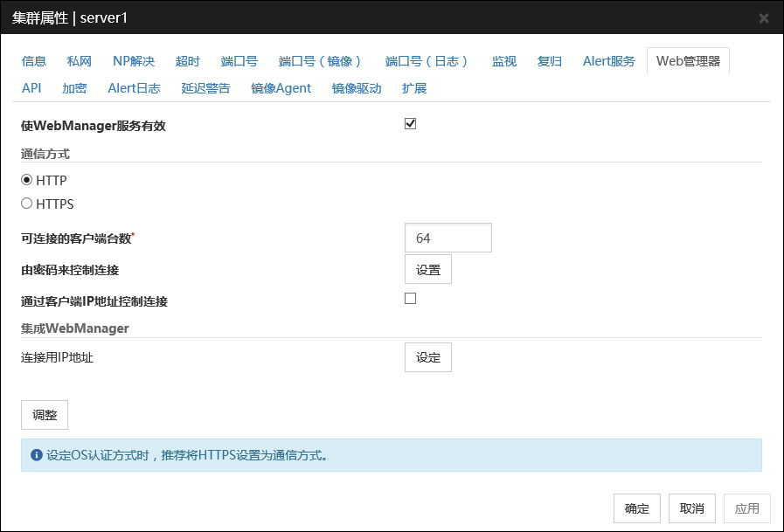Enable 通过客户端IP地址控制连接 checkbox

410,299
